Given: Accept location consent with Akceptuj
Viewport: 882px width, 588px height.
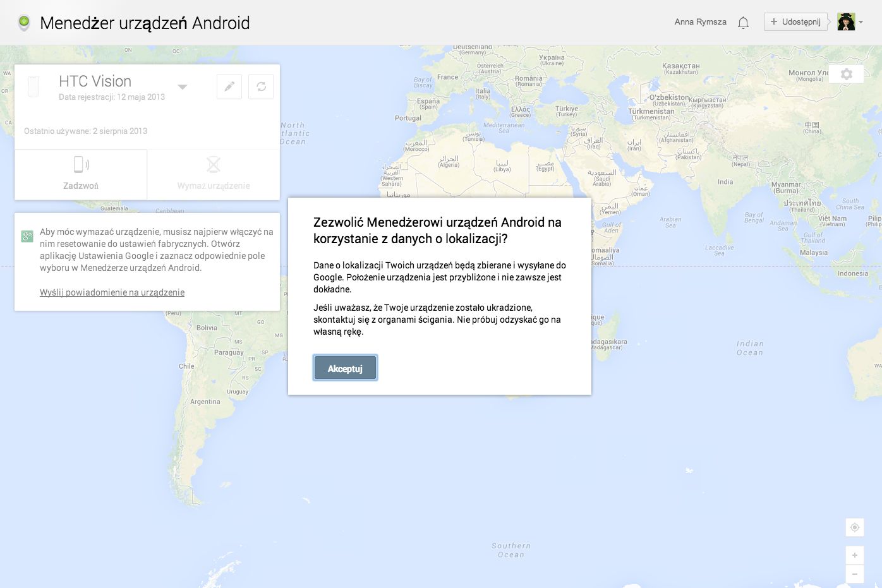Looking at the screenshot, I should tap(345, 368).
